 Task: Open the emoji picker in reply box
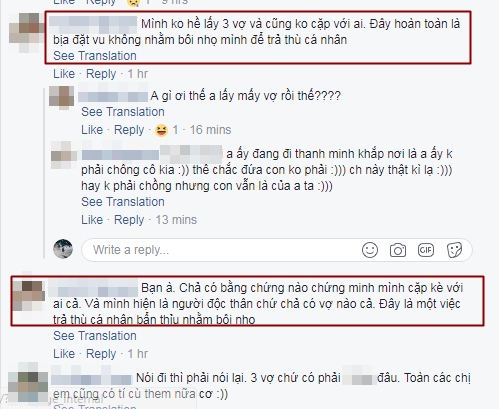pos(370,250)
